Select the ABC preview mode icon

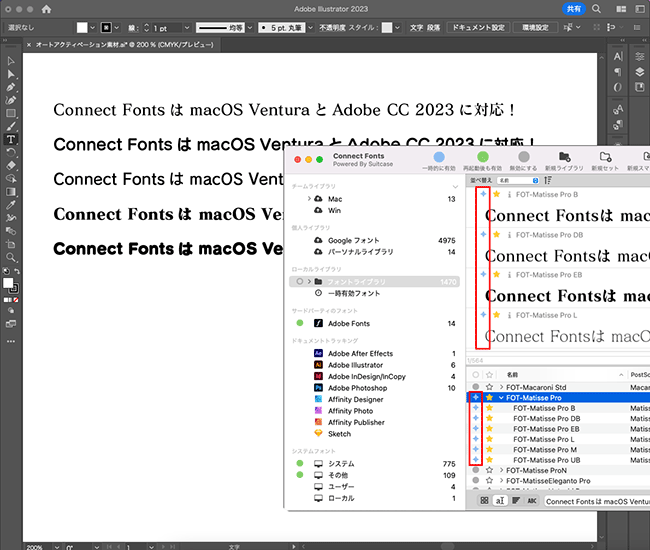pyautogui.click(x=532, y=501)
